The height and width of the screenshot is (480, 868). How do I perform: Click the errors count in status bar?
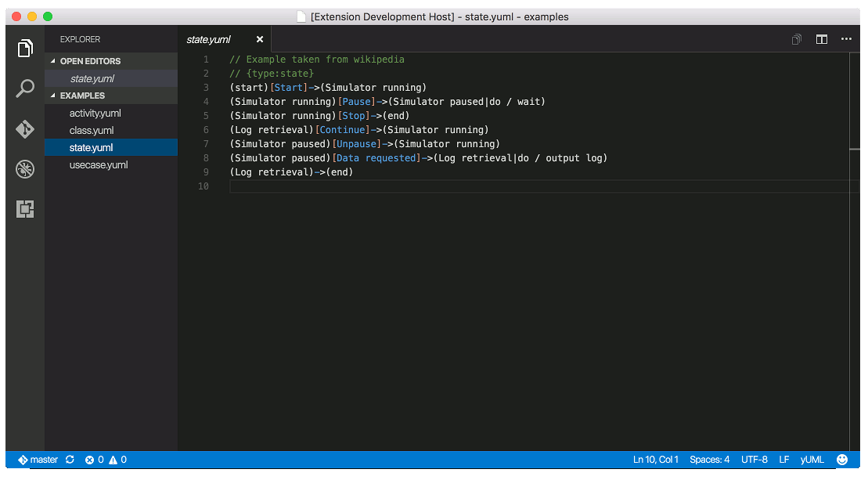(94, 460)
